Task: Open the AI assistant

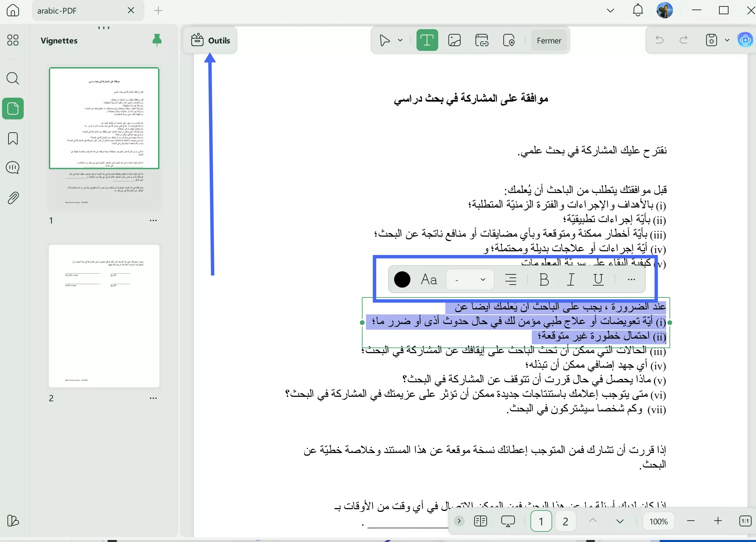Action: pyautogui.click(x=745, y=40)
